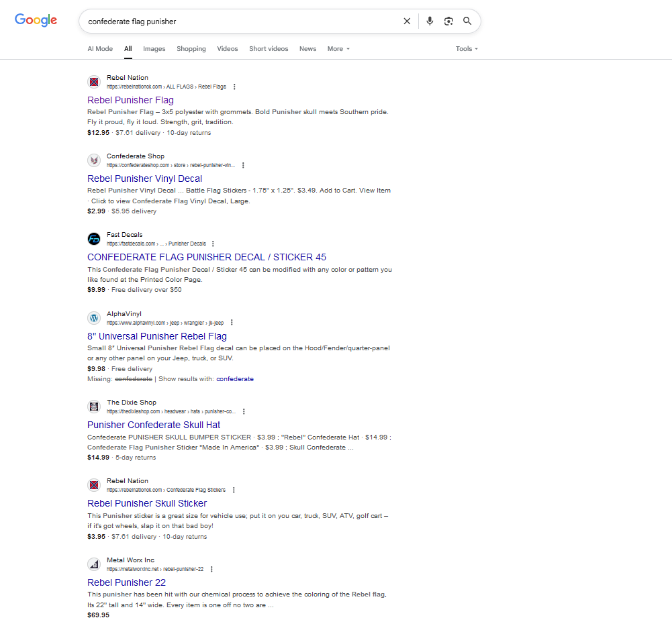Click the Fast Decals favicon
This screenshot has height=624, width=672.
(94, 239)
